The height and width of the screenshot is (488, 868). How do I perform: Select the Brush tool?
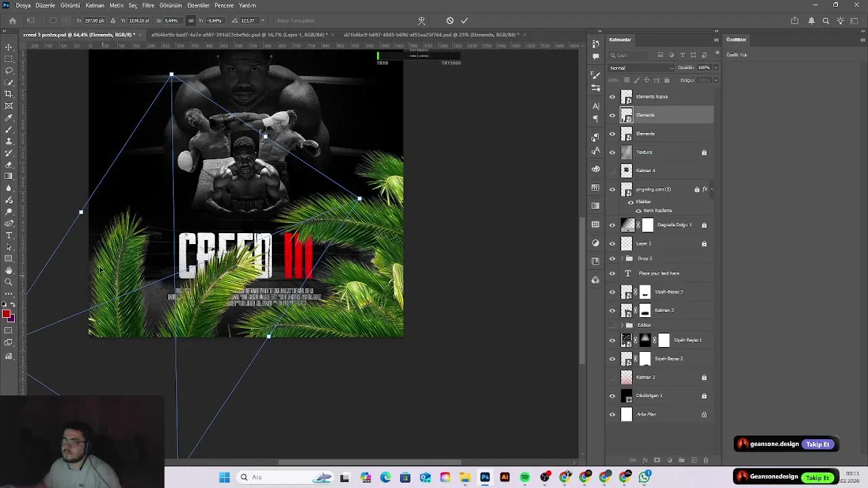[9, 129]
